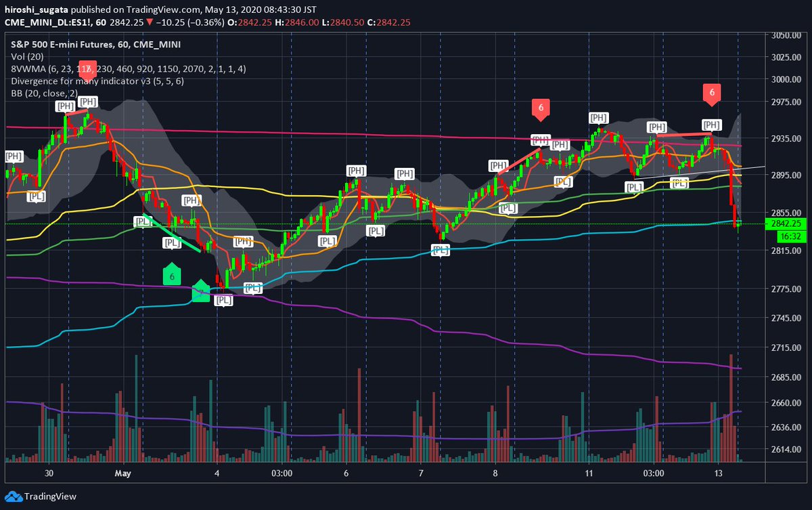Click the green 7 bullish divergence marker
812x510 pixels.
(201, 291)
